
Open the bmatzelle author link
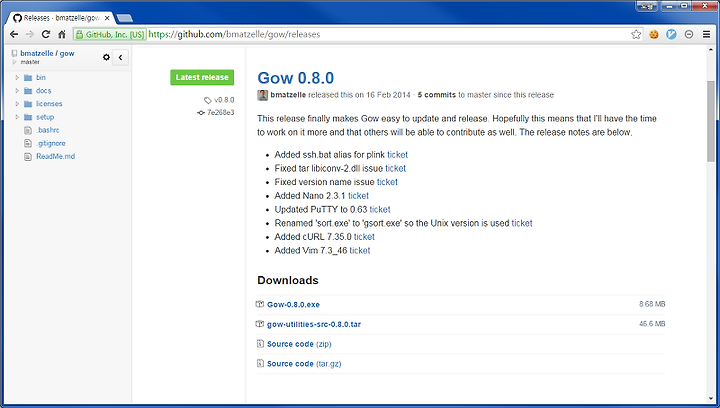[288, 95]
